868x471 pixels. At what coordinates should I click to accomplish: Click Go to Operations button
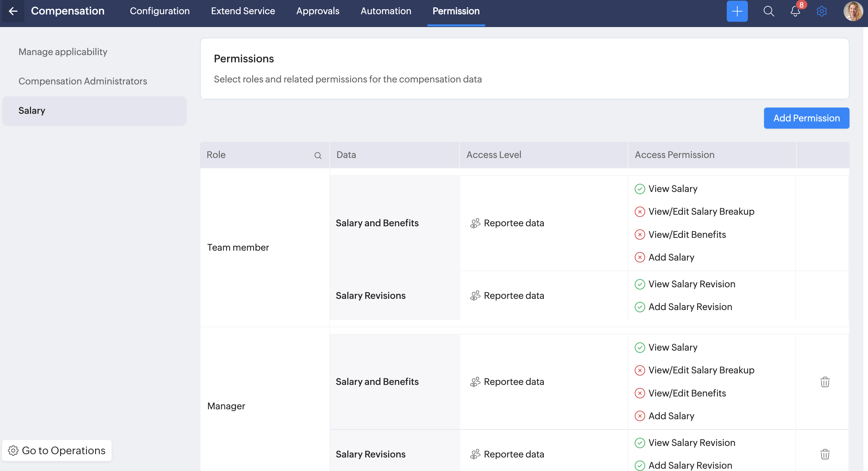tap(57, 451)
